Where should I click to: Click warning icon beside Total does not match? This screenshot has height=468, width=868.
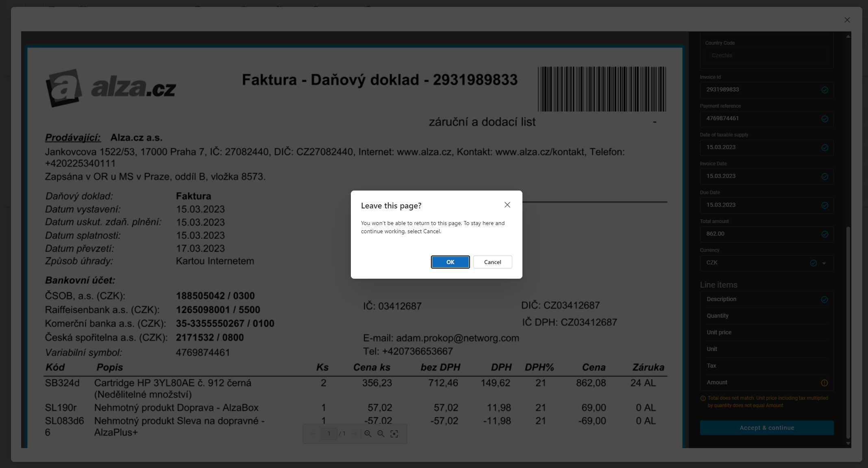click(x=703, y=399)
